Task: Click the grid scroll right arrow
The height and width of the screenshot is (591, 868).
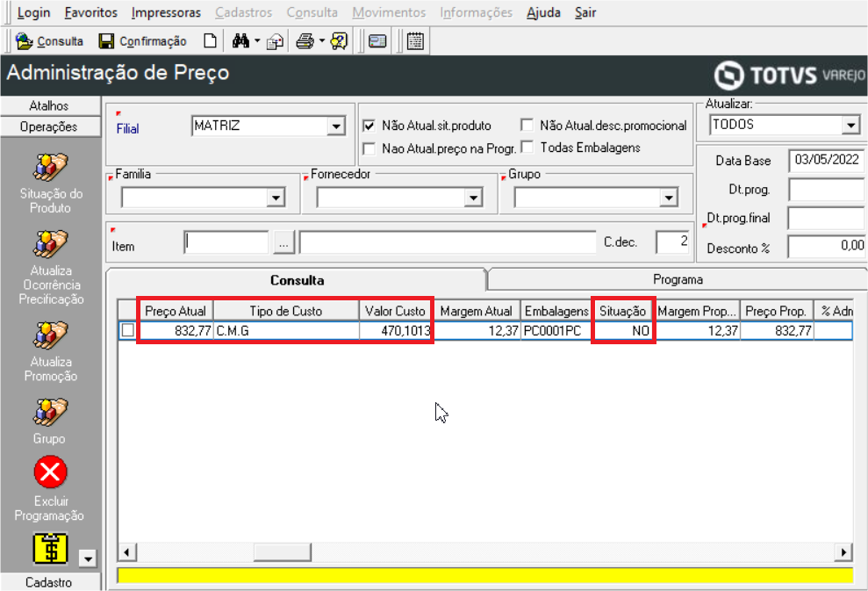Action: 843,552
